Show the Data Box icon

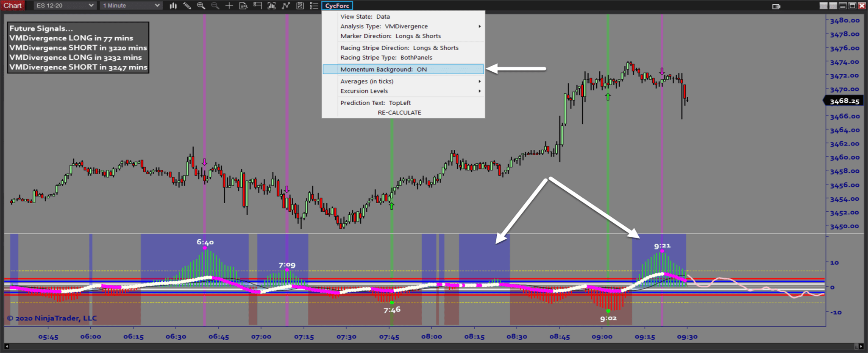tap(243, 6)
